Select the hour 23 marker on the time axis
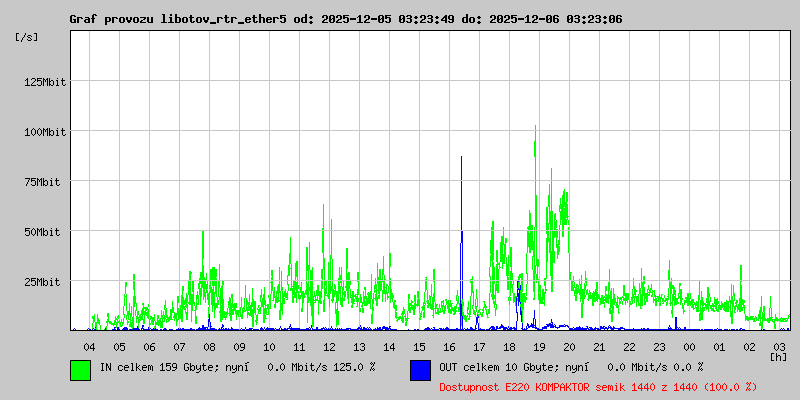800x400 pixels. coord(659,346)
